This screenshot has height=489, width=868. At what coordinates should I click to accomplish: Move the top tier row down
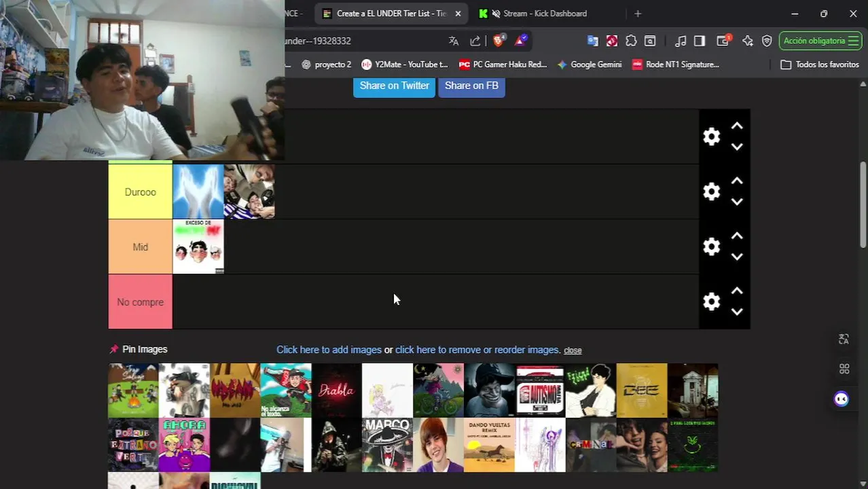pos(737,147)
